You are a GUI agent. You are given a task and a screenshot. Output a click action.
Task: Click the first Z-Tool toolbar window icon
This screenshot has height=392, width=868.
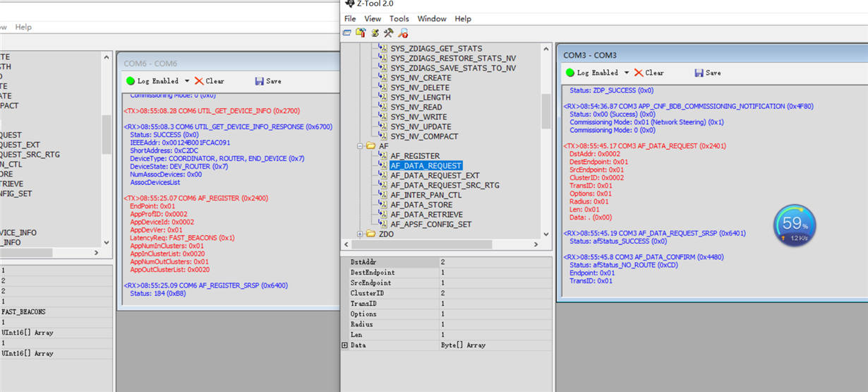tap(347, 32)
